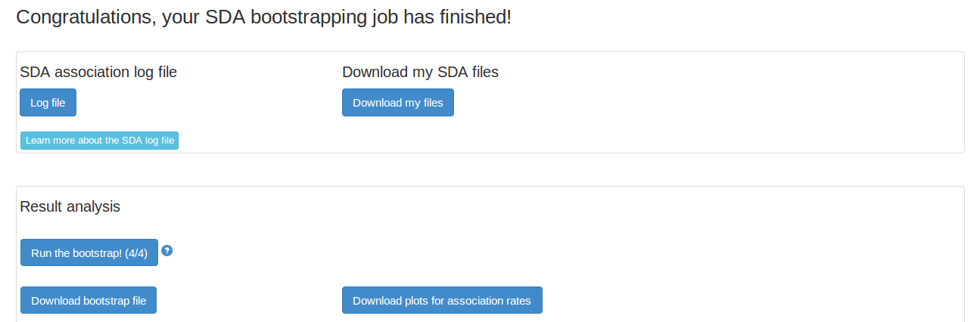Click the Result analysis heading
Screen dimensions: 980x322
tap(70, 206)
